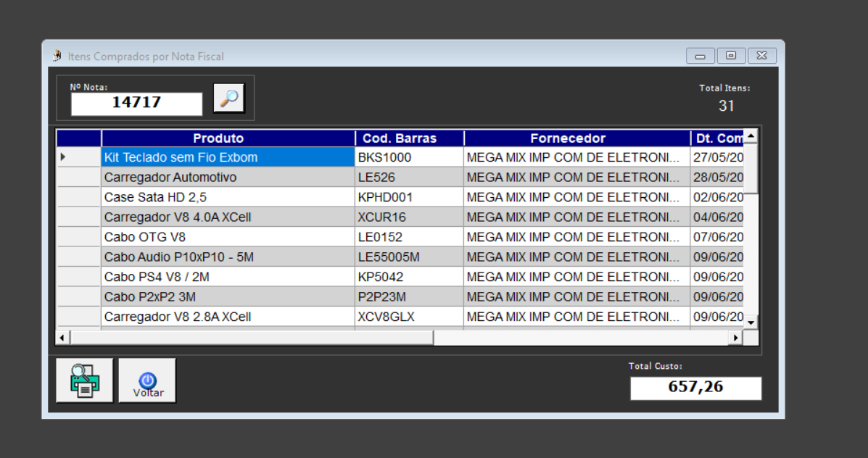Click the magnifying glass search button
Viewport: 868px width, 458px height.
tap(229, 98)
